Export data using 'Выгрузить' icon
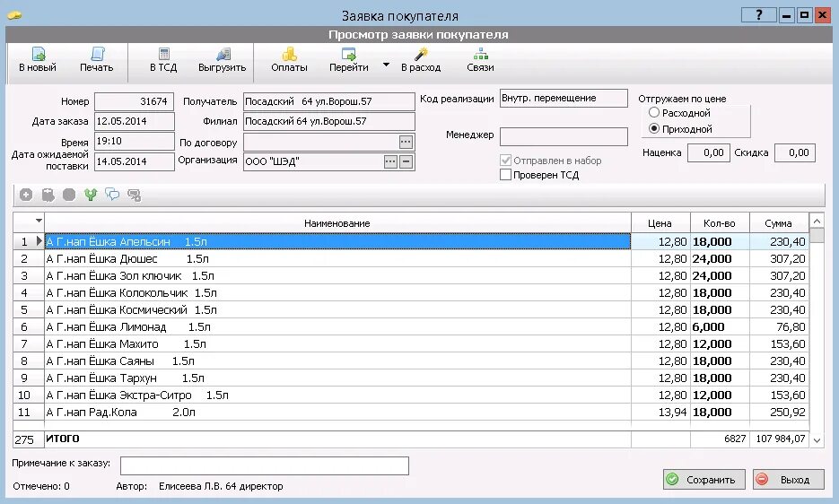The image size is (839, 504). pyautogui.click(x=223, y=54)
